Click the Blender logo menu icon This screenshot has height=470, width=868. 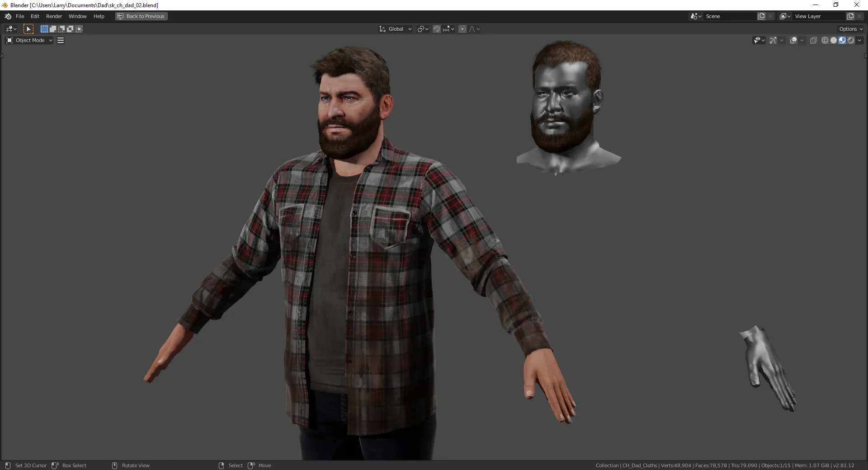(x=8, y=16)
